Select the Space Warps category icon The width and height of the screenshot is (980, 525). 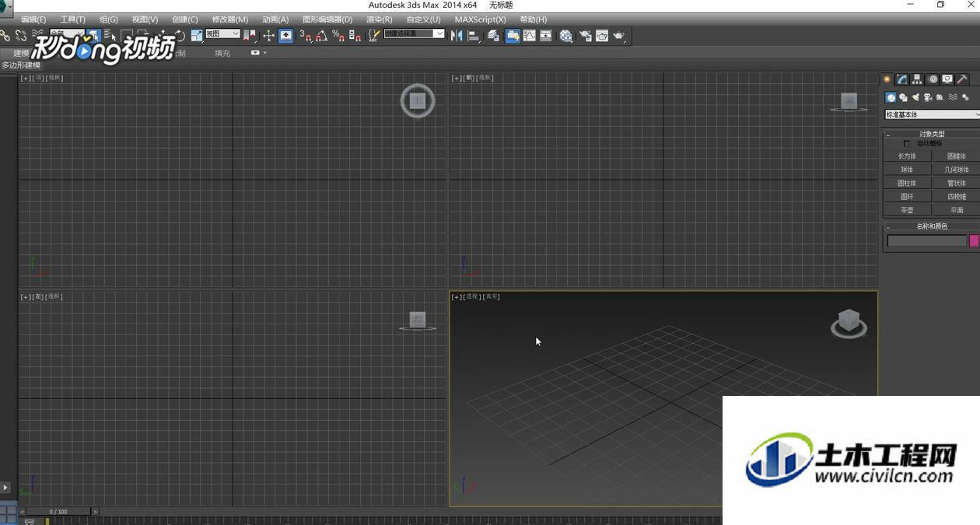pos(954,98)
